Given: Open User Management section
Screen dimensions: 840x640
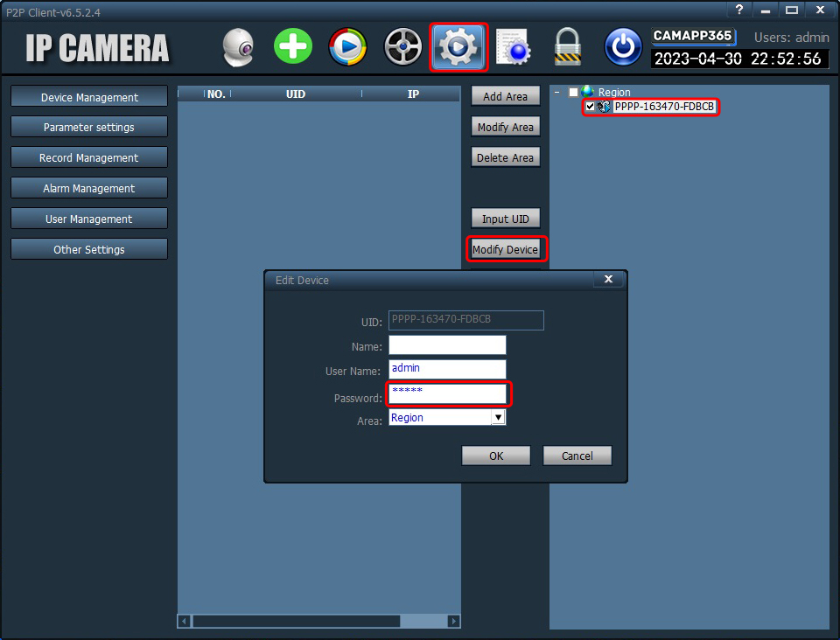Looking at the screenshot, I should click(x=89, y=219).
